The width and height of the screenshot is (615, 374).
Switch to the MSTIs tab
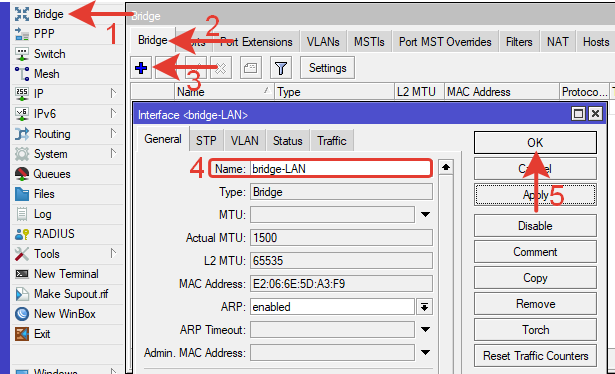pyautogui.click(x=369, y=42)
